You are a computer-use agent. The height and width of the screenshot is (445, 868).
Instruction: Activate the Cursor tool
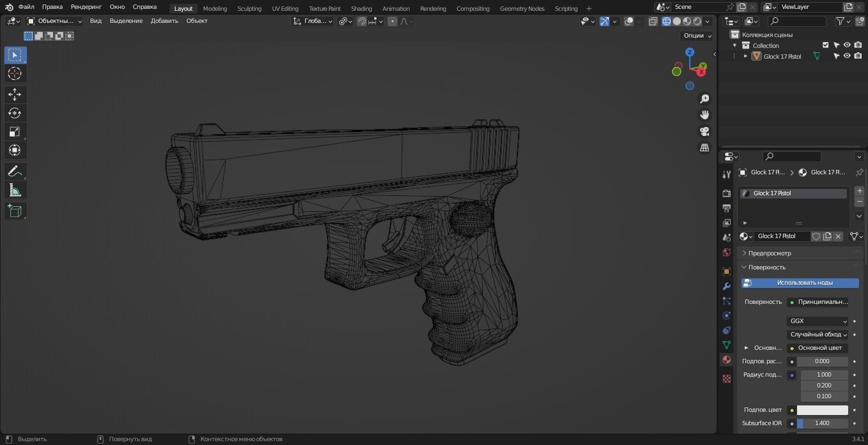[15, 74]
